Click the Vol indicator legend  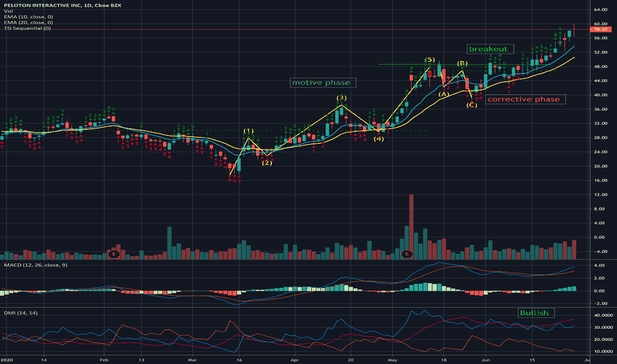(8, 11)
